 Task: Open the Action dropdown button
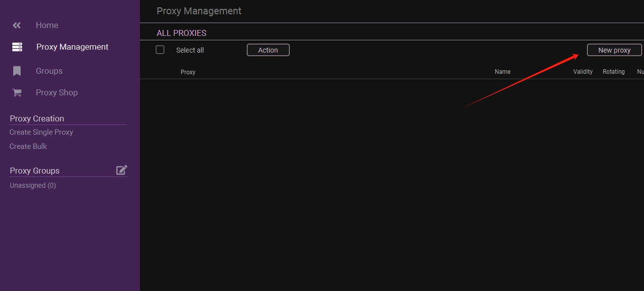click(268, 50)
